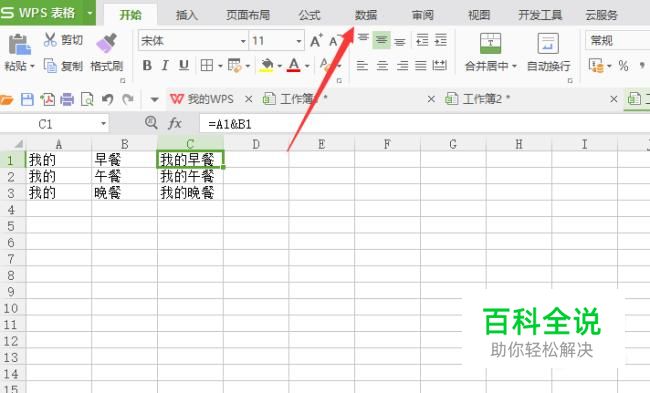Screen dimensions: 650x393
Task: Open the 页面布局 Page Layout tab
Action: 247,15
